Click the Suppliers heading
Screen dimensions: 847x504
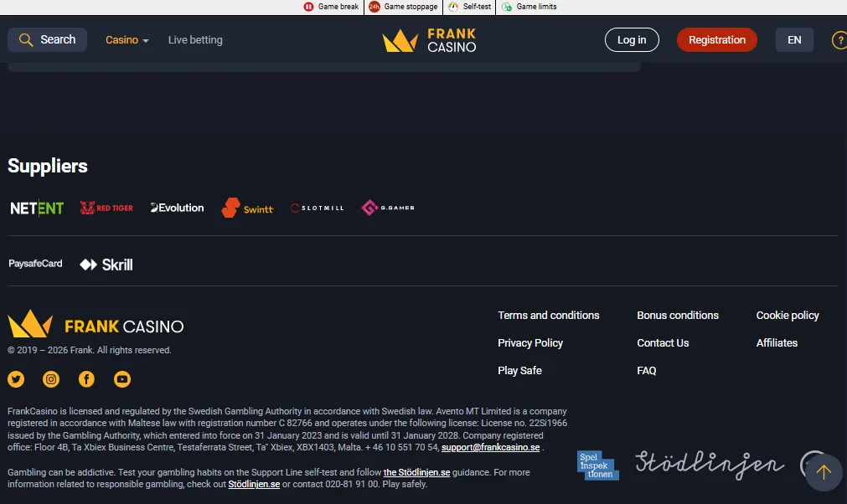click(x=48, y=166)
